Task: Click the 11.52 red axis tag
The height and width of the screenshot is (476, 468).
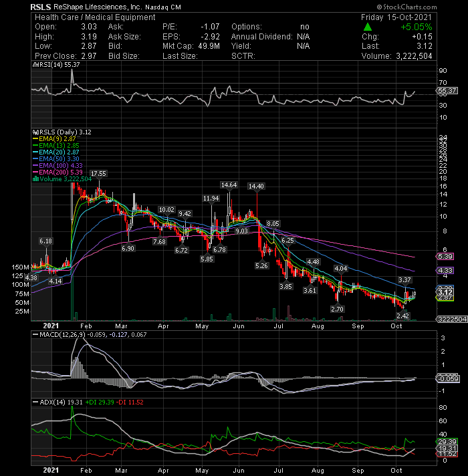Action: click(x=447, y=454)
